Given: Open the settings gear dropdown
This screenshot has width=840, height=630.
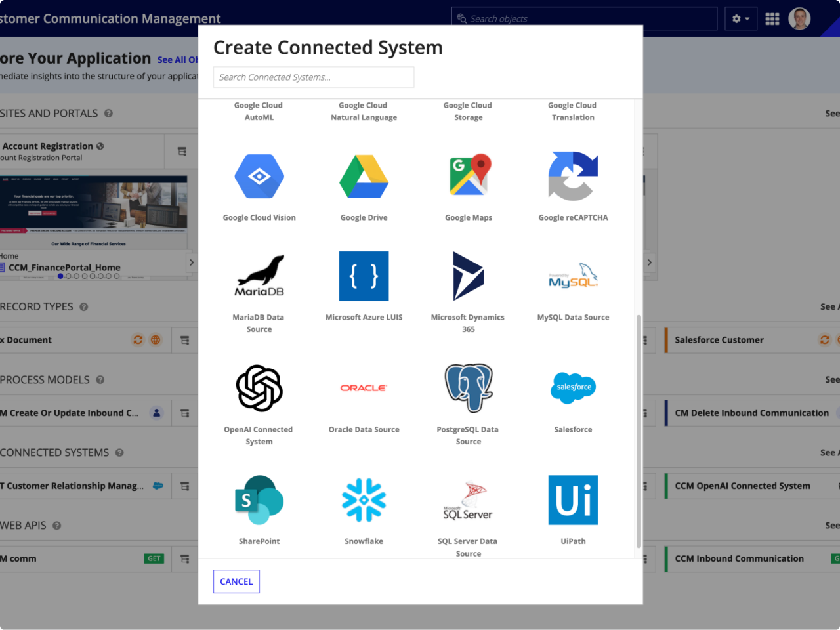Looking at the screenshot, I should 741,18.
